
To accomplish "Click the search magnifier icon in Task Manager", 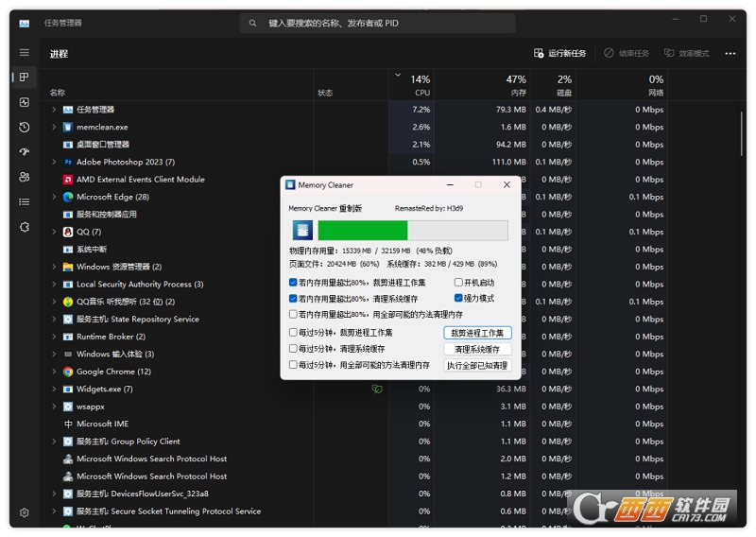I will pyautogui.click(x=252, y=23).
